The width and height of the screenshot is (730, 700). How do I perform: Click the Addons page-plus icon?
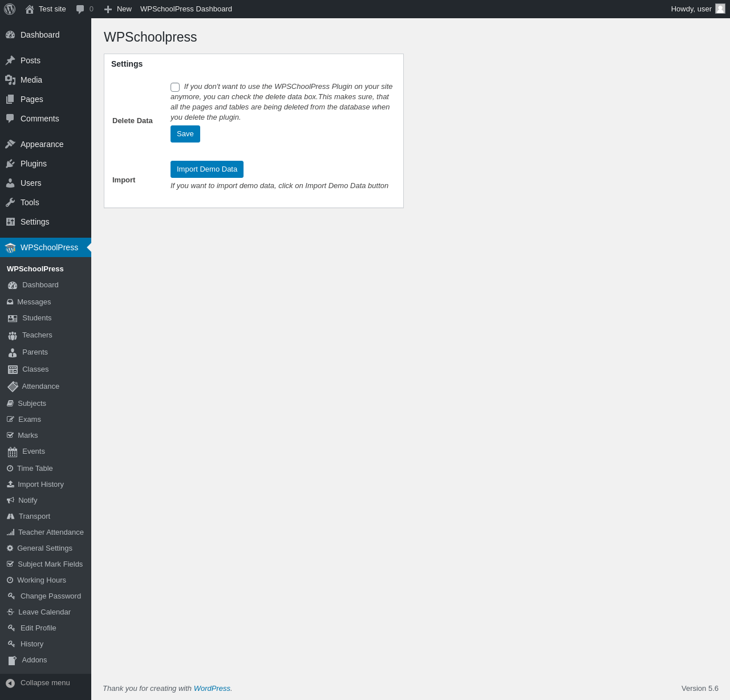(13, 661)
